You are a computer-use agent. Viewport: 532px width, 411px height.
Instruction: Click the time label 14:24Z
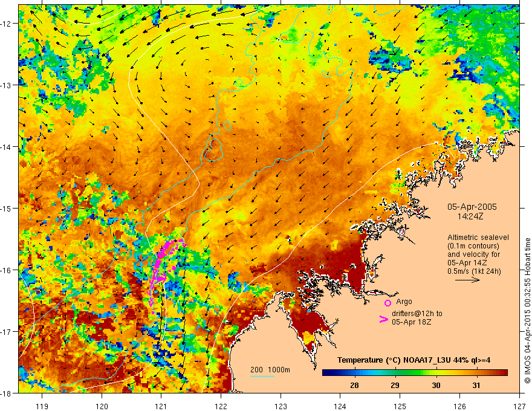point(470,216)
